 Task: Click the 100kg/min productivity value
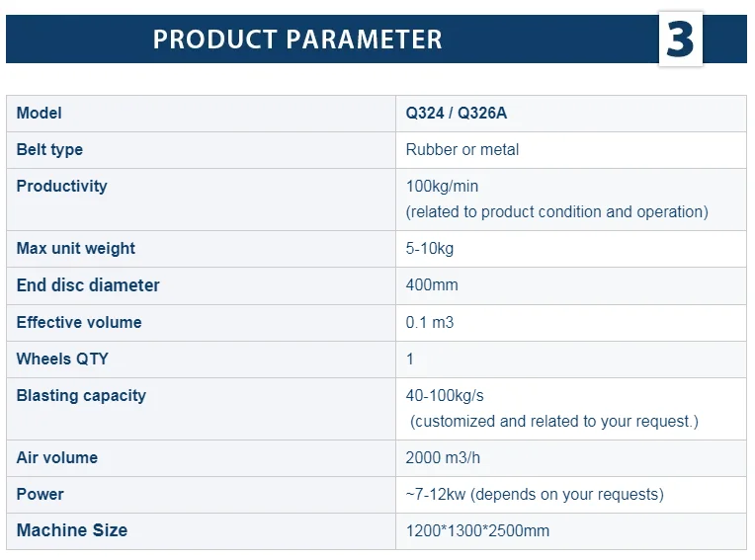pos(442,187)
